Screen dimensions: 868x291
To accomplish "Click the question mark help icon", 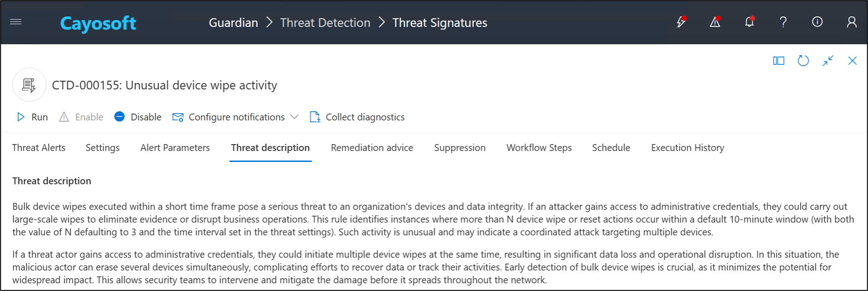I will tap(783, 22).
